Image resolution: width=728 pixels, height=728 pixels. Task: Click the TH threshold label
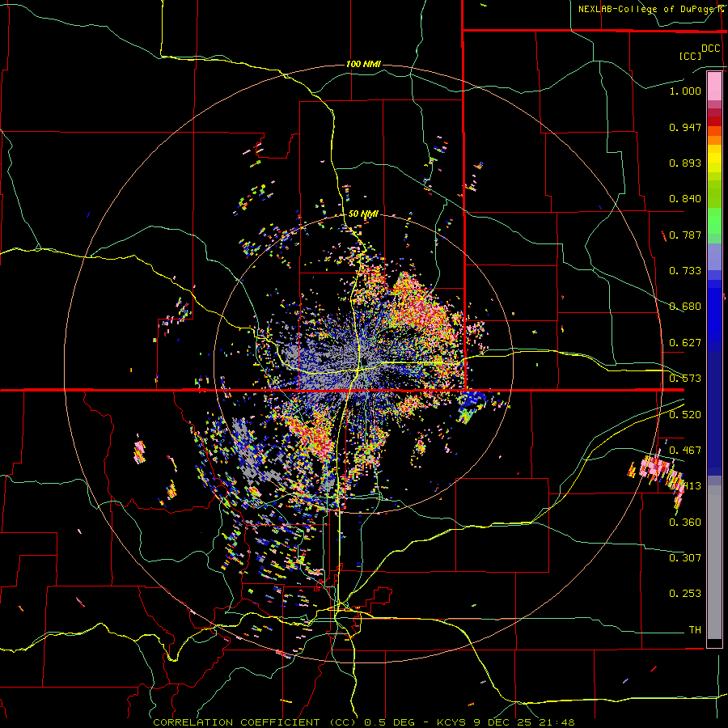[695, 630]
